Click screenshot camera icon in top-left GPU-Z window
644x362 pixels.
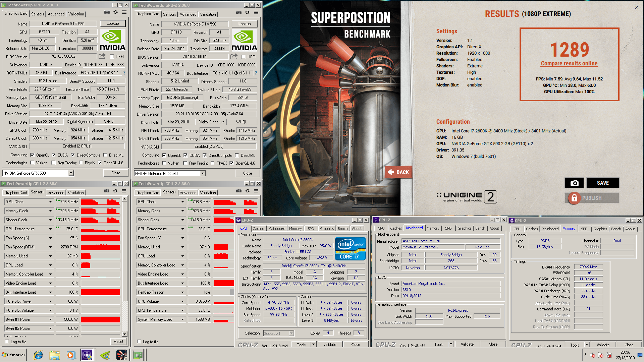[107, 12]
